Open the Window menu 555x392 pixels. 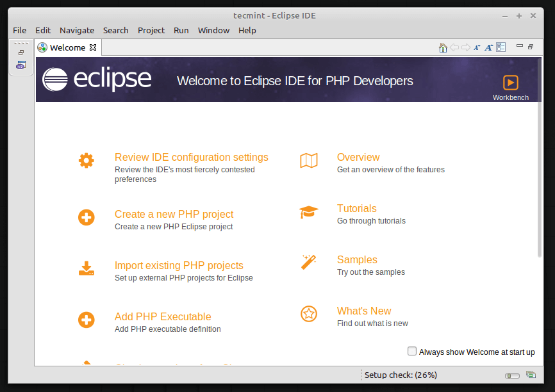213,30
